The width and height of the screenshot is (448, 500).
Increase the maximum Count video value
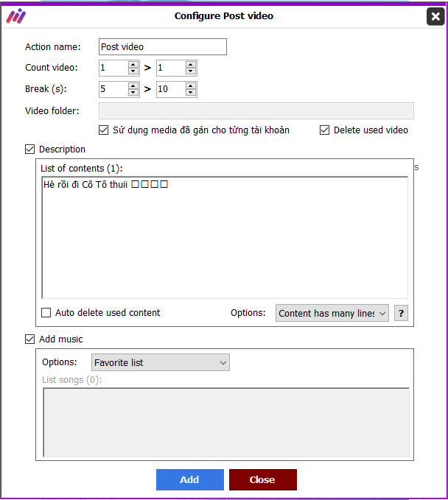pyautogui.click(x=191, y=64)
